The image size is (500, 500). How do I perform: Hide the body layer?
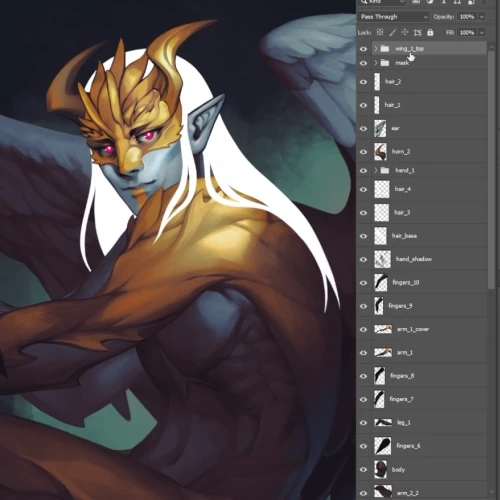[363, 469]
